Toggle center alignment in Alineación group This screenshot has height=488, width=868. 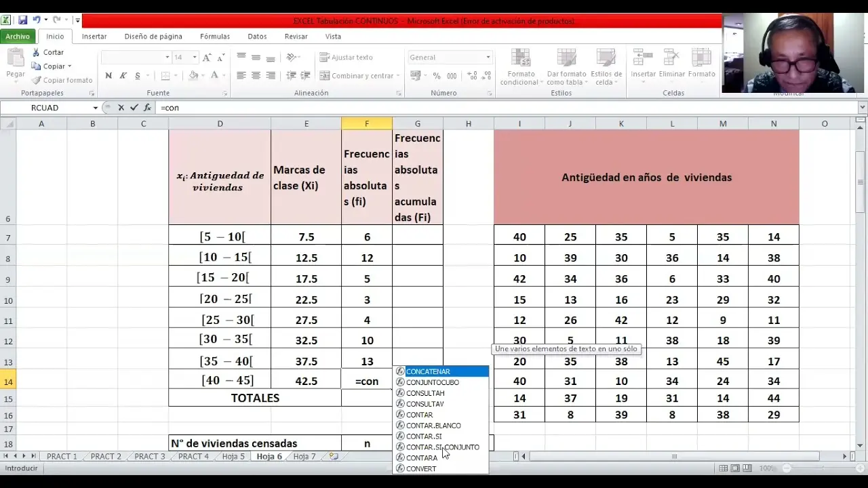point(256,76)
